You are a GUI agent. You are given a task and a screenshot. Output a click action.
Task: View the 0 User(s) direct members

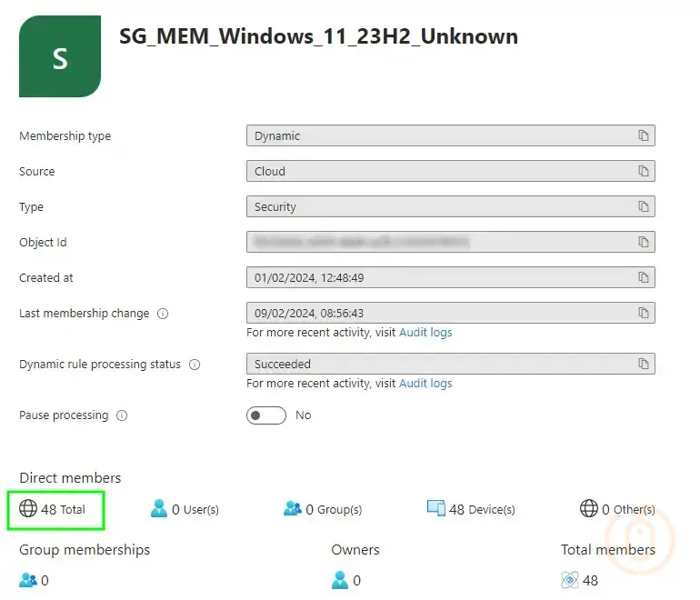(185, 509)
